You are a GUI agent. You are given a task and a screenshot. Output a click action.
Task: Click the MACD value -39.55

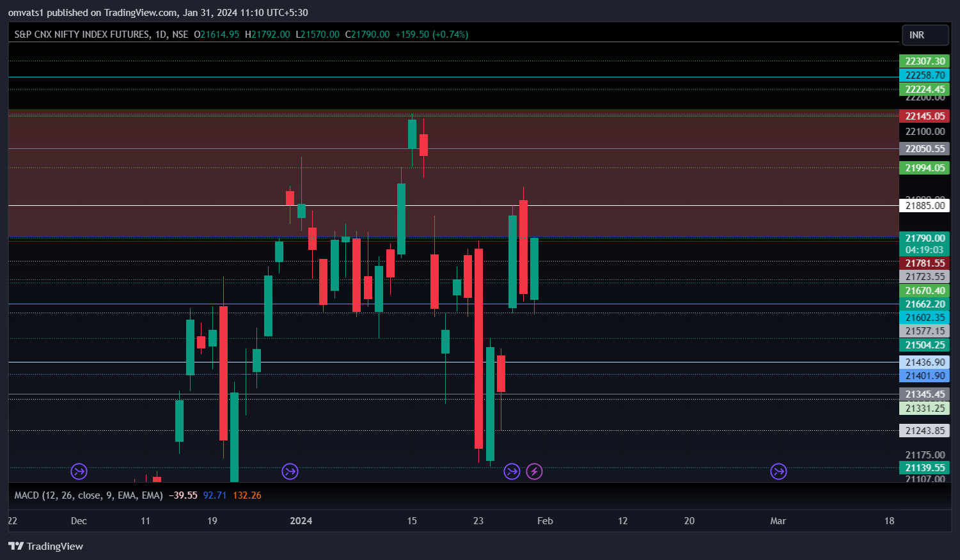183,495
